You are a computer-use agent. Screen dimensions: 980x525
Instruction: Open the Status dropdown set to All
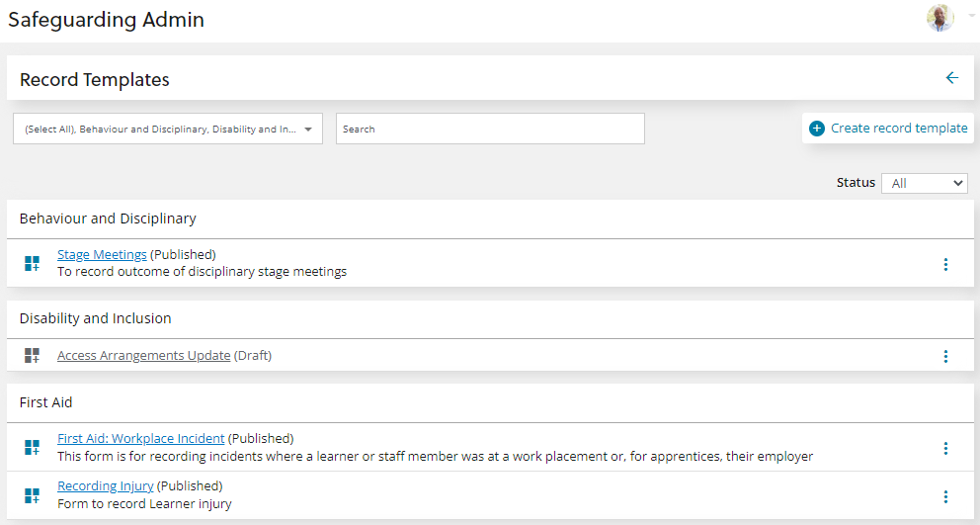924,183
